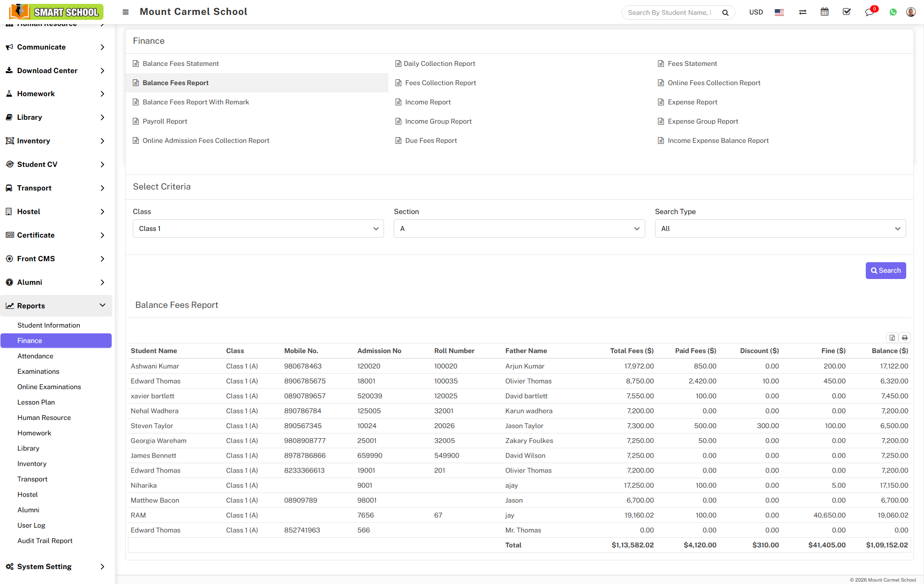Open the user profile avatar
The height and width of the screenshot is (584, 924).
[911, 12]
